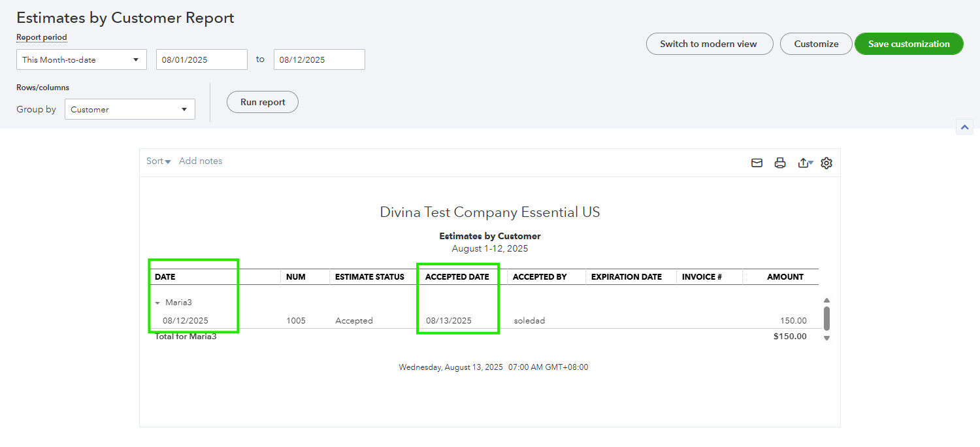Click company title Divina Test Company Essential US

pos(490,212)
